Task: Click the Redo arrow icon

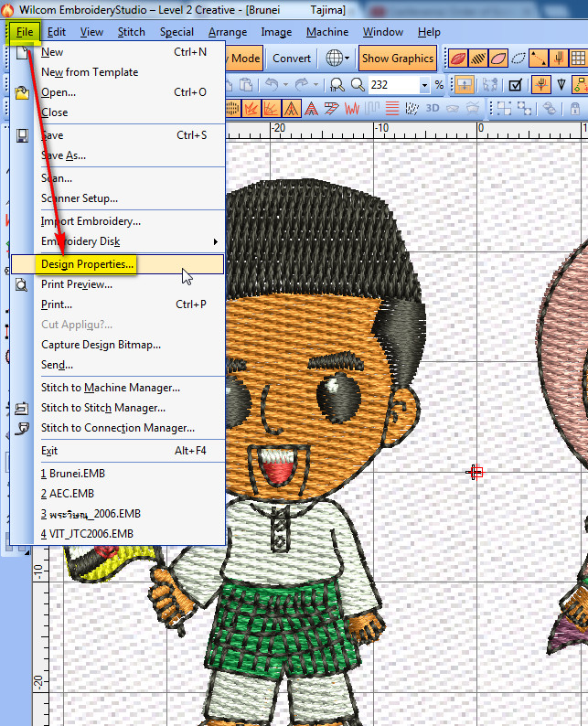Action: [302, 85]
